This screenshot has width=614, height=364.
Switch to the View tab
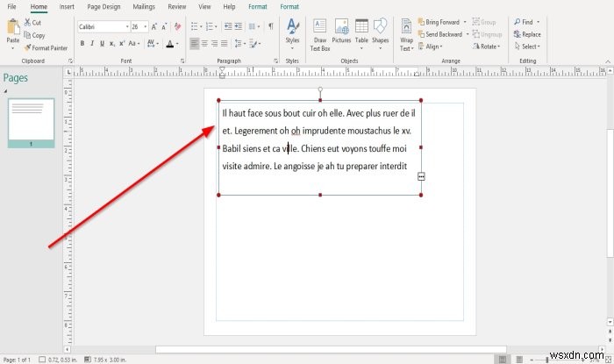tap(204, 7)
